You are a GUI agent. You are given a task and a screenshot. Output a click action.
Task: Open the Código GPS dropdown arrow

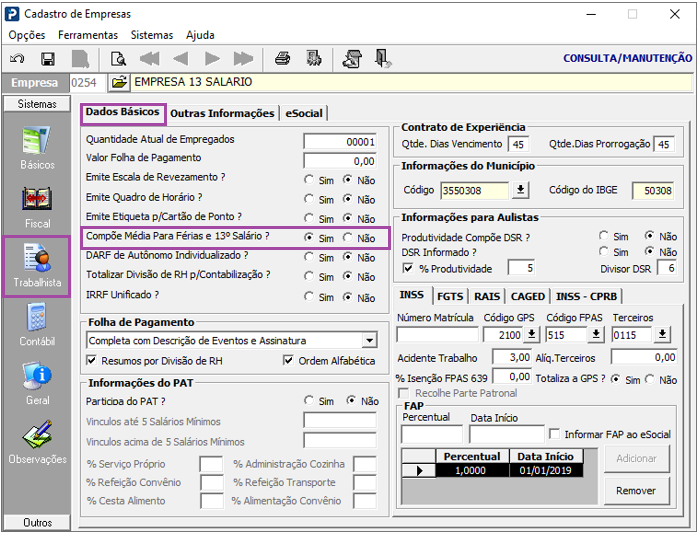(x=530, y=335)
